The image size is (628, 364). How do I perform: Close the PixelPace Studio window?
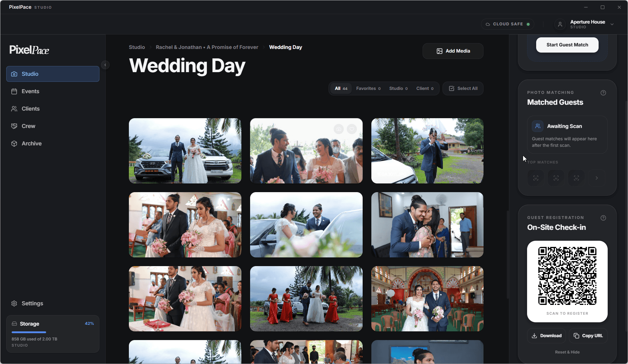(x=619, y=7)
